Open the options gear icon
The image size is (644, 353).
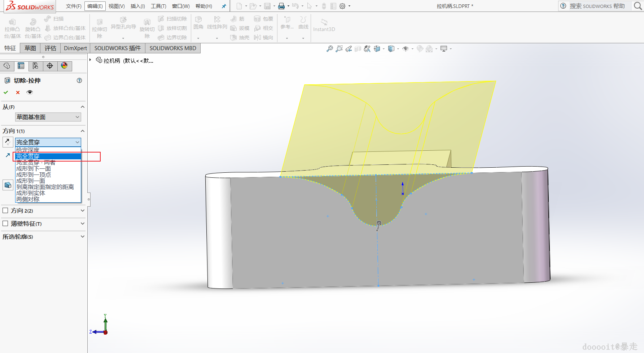[x=342, y=6]
